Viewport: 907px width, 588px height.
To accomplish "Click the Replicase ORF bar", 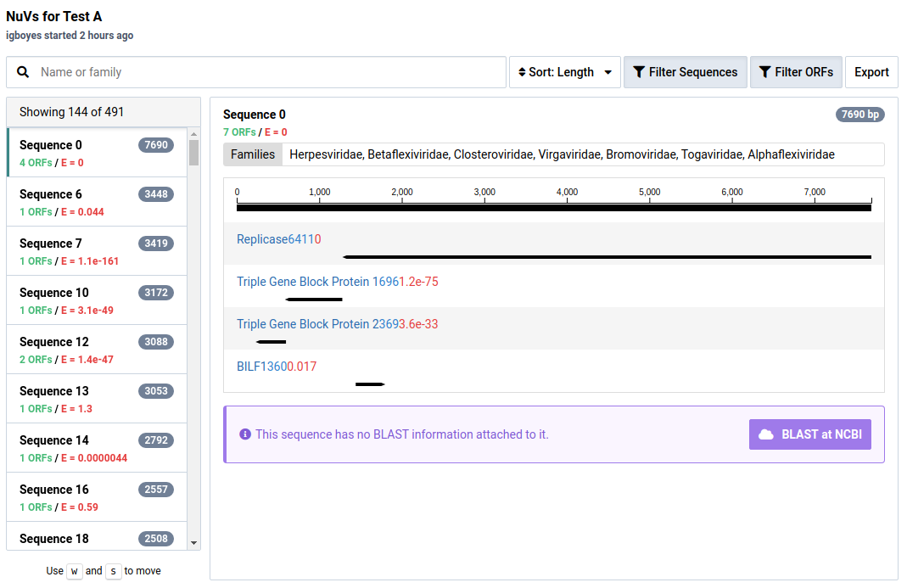I will [607, 256].
